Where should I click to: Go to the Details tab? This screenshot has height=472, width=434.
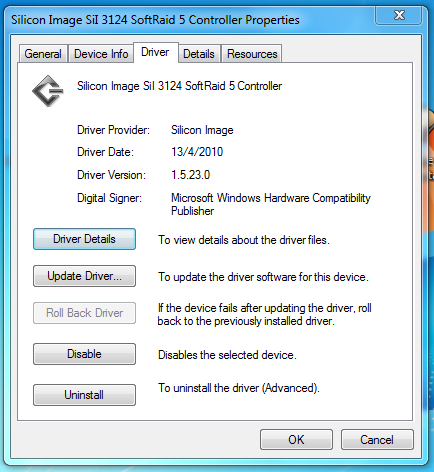[x=199, y=54]
